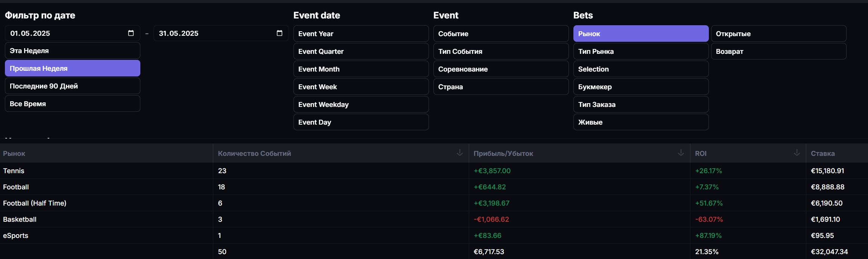
Task: Open the end date calendar picker icon
Action: 280,33
